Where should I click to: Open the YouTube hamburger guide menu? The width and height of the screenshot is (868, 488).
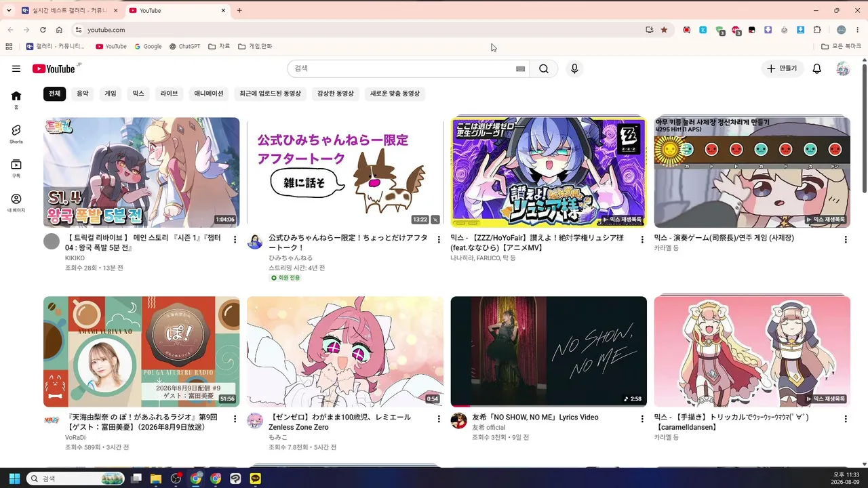16,68
